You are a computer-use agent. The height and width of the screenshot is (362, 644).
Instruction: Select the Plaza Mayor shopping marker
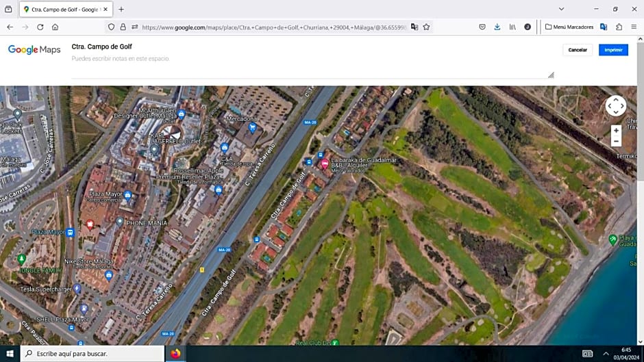click(x=127, y=195)
